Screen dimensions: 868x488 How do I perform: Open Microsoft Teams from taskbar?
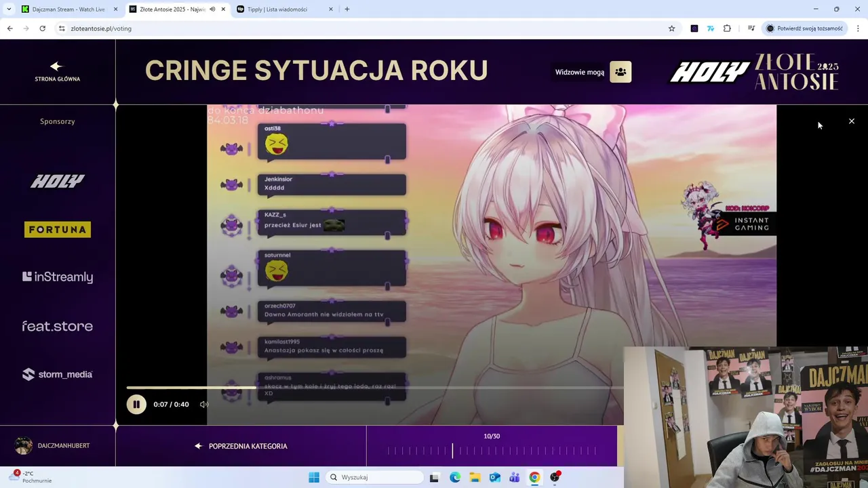(x=515, y=477)
